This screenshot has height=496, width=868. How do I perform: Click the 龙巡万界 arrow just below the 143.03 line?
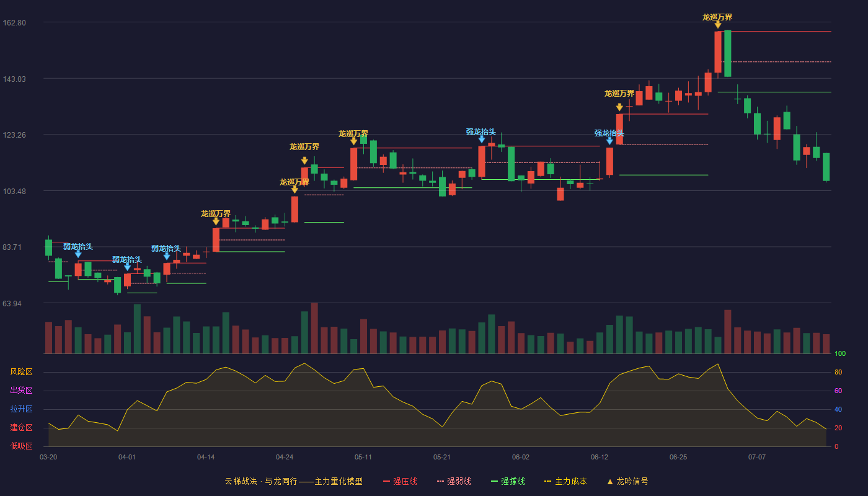pyautogui.click(x=619, y=107)
